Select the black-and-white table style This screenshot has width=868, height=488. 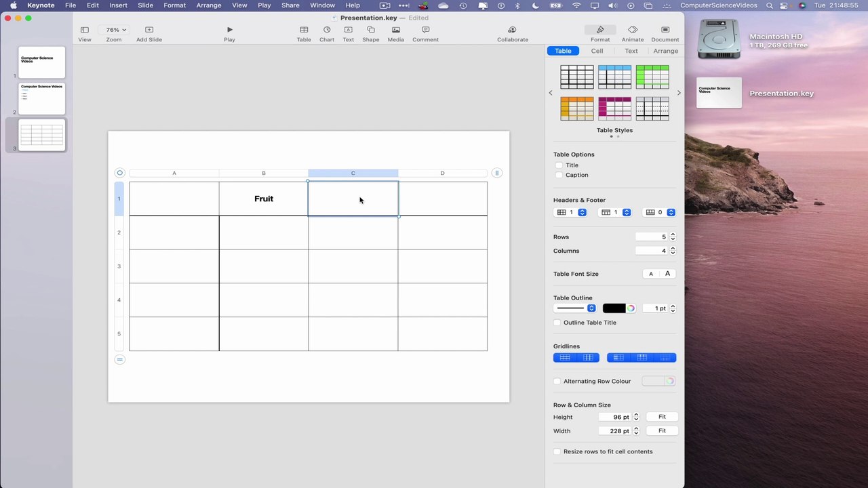pyautogui.click(x=577, y=77)
